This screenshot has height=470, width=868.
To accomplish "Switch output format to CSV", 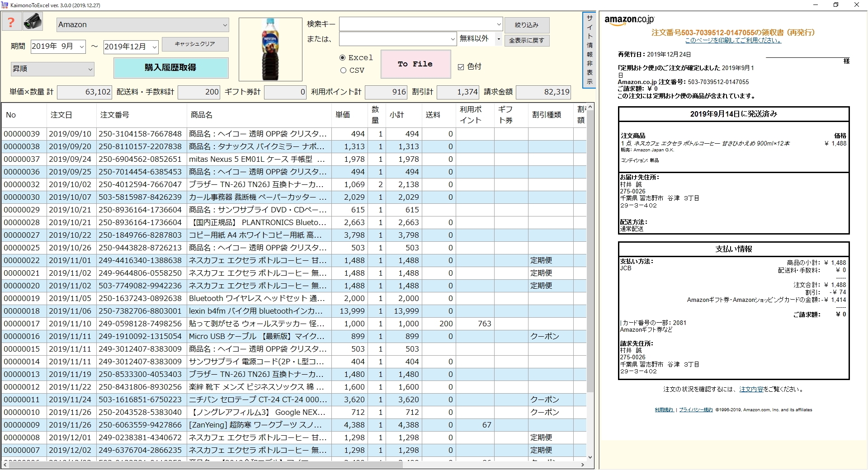I will point(343,70).
